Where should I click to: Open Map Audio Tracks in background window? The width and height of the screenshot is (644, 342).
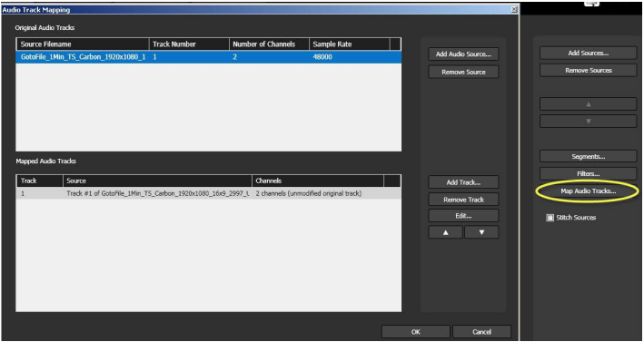pyautogui.click(x=589, y=191)
